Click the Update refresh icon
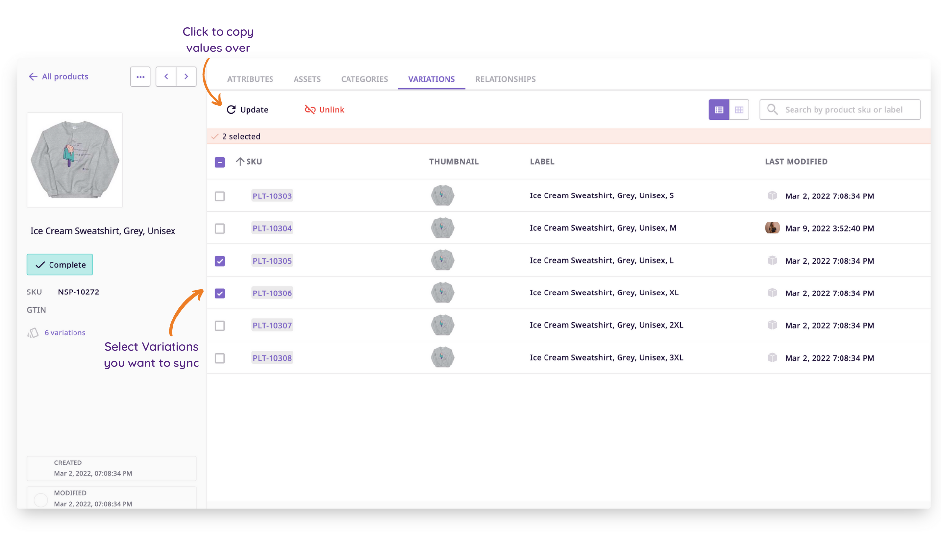 pos(231,110)
